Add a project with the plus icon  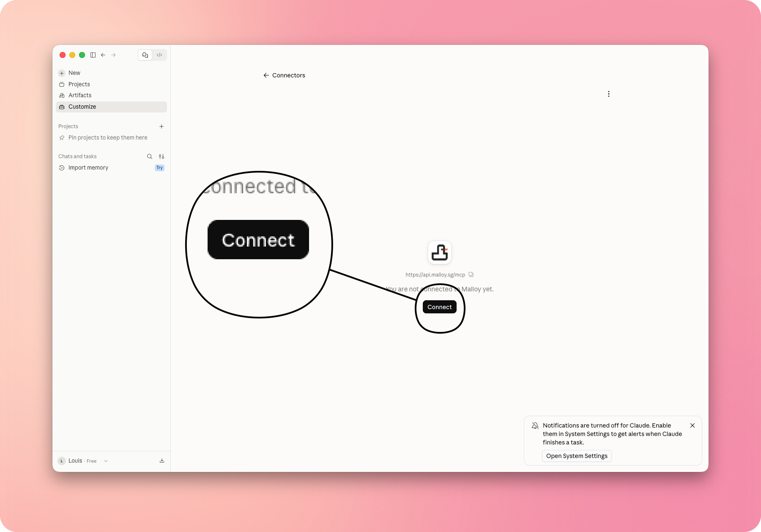point(162,126)
